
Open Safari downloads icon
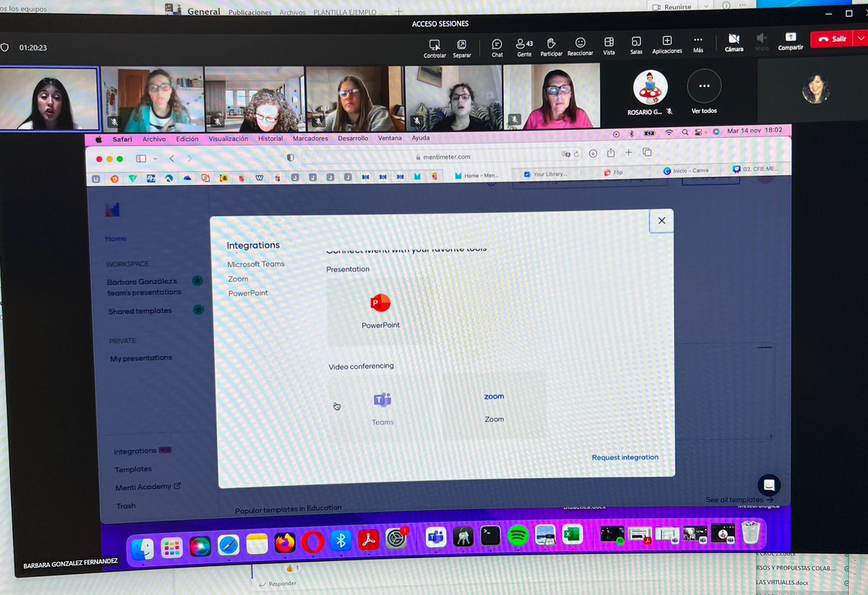pyautogui.click(x=592, y=153)
